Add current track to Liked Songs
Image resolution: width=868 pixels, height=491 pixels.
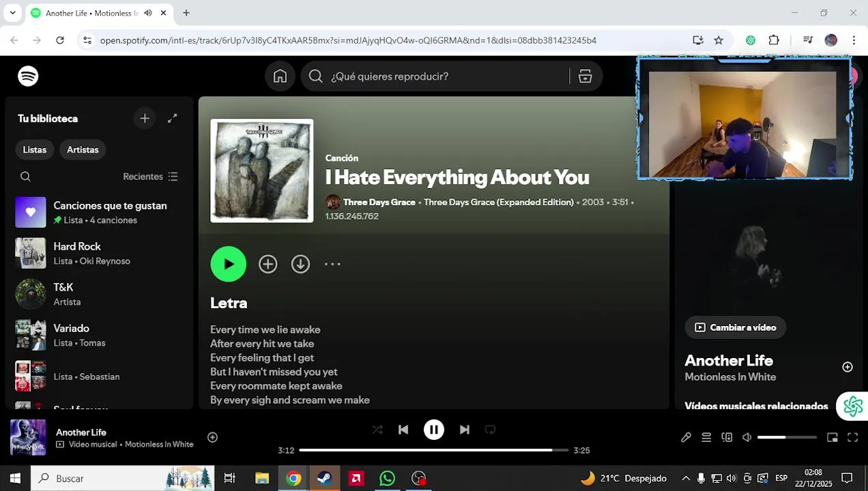(x=212, y=437)
